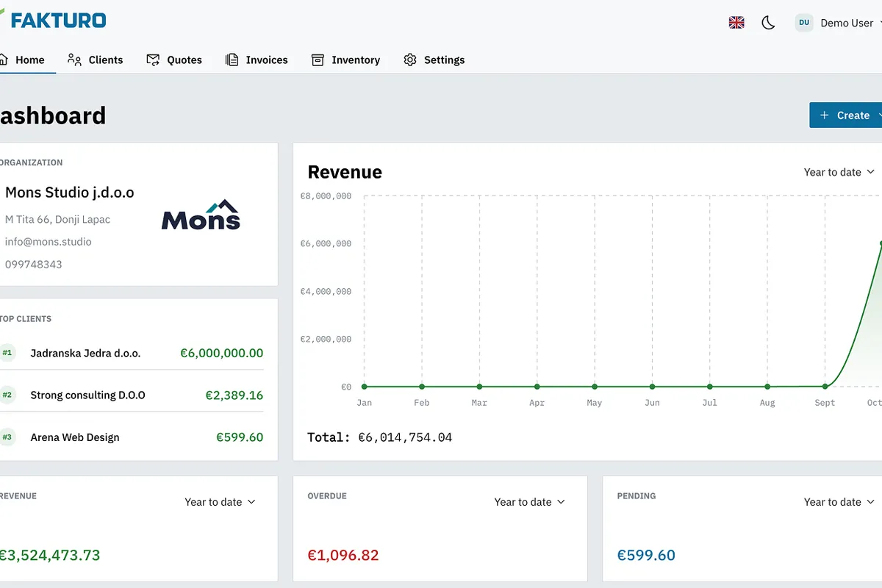Click the Settings gear icon
882x588 pixels.
[410, 60]
